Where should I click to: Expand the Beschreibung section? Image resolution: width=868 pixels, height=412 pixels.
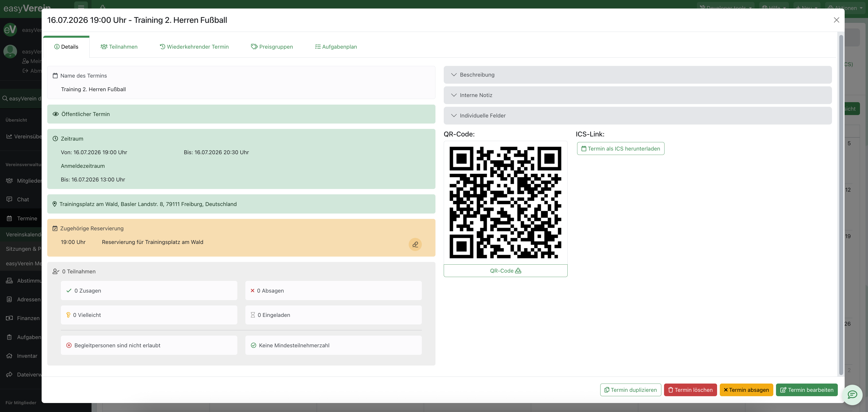(637, 75)
